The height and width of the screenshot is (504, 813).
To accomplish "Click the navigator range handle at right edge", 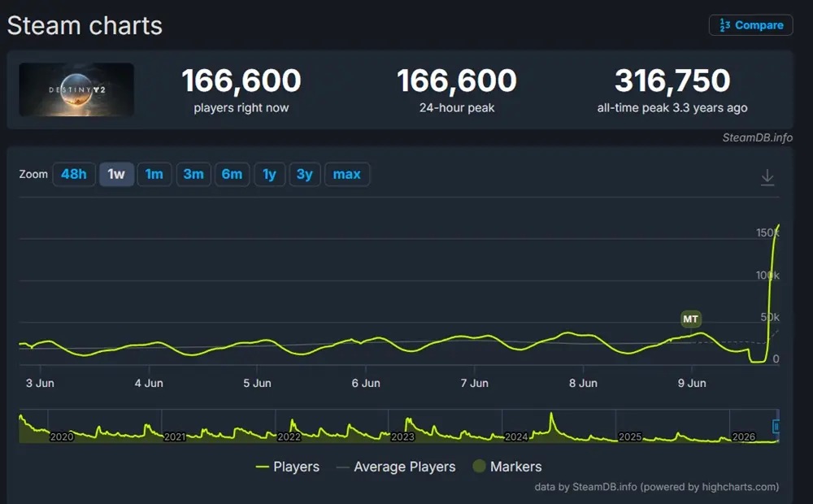I will (x=776, y=426).
